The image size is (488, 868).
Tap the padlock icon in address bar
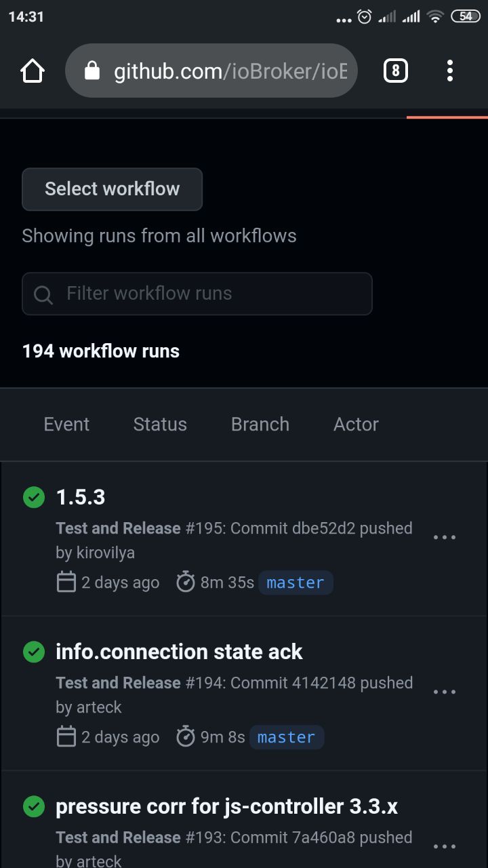[x=92, y=71]
